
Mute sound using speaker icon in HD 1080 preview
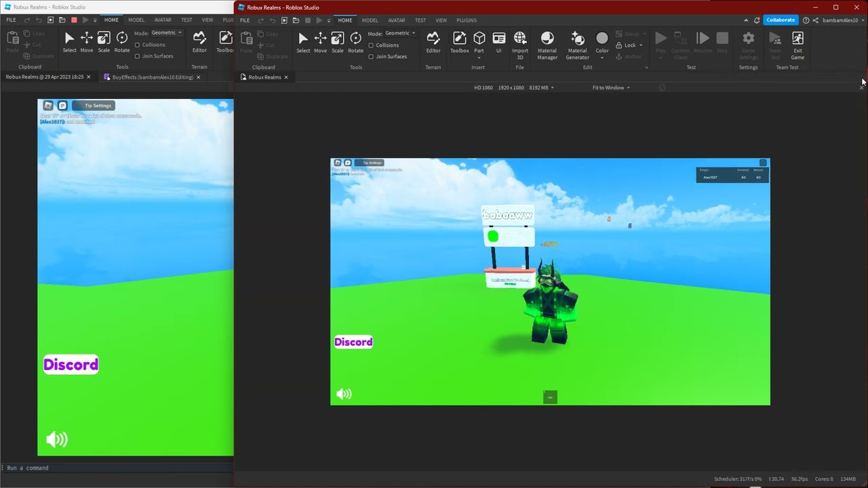coord(344,394)
